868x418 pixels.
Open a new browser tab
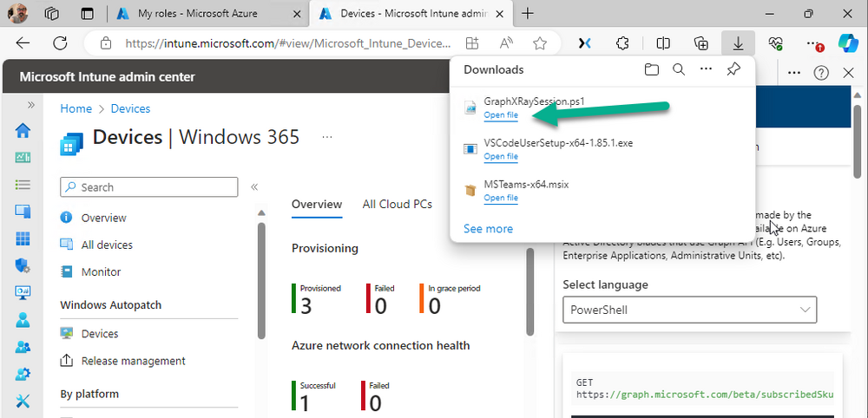coord(528,14)
